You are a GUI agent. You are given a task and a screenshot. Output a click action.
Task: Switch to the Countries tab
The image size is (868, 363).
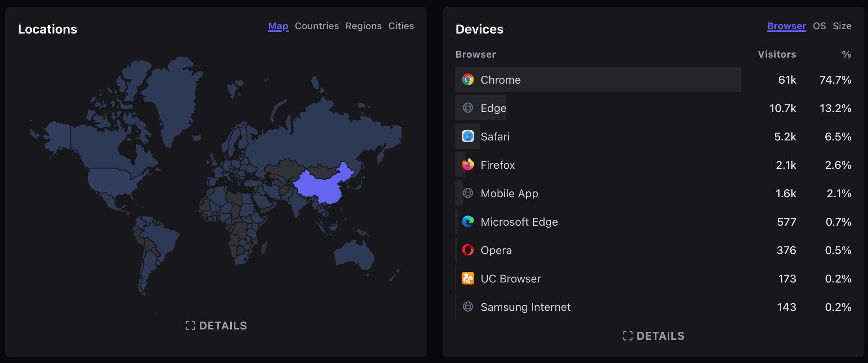317,26
